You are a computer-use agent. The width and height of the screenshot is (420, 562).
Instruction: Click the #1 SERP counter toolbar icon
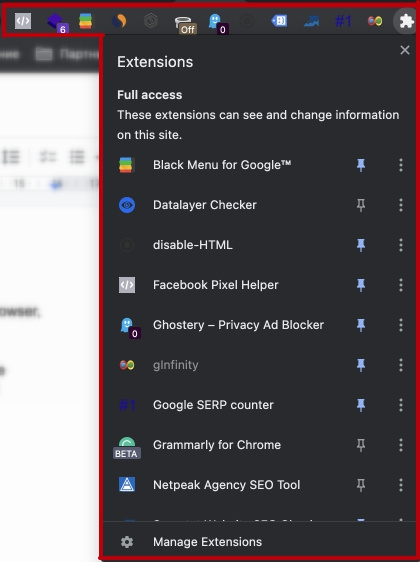[343, 21]
